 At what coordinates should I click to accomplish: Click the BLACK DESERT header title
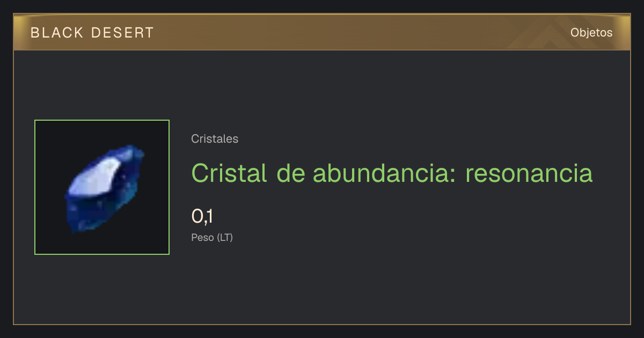(x=92, y=33)
